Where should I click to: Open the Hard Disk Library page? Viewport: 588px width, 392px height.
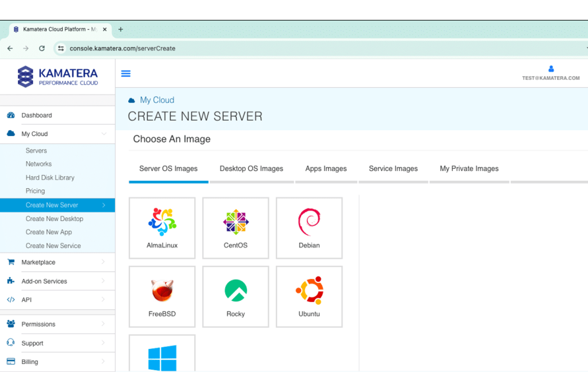click(50, 178)
